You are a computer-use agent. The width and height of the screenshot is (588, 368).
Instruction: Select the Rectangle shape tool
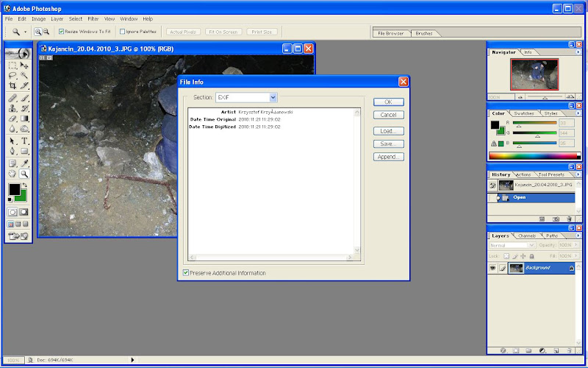24,152
